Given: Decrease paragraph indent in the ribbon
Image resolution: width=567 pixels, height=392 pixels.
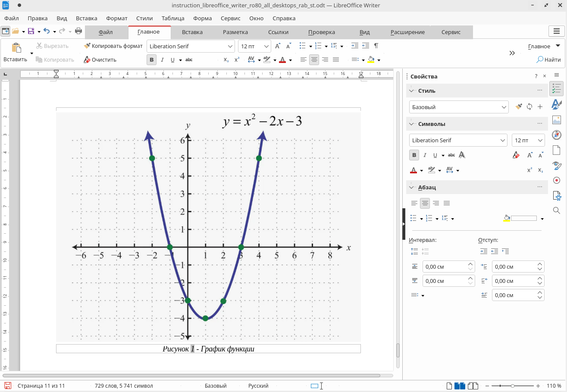Looking at the screenshot, I should pos(365,46).
